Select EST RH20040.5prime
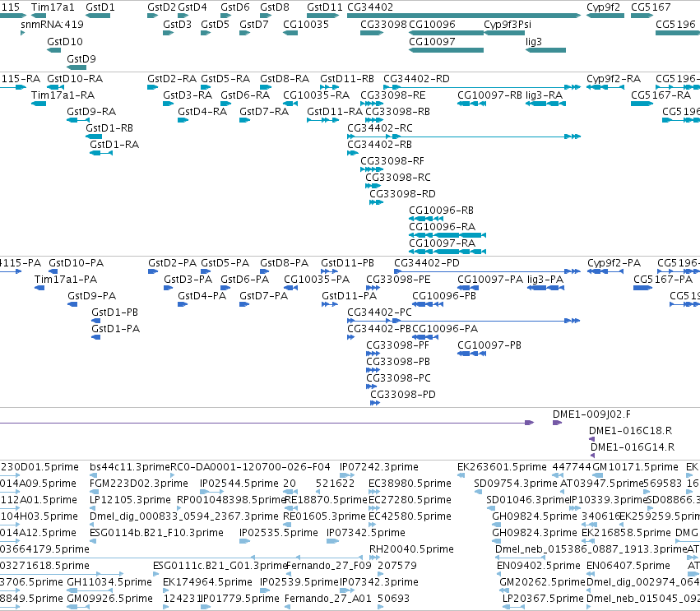The height and width of the screenshot is (611, 700). click(411, 549)
